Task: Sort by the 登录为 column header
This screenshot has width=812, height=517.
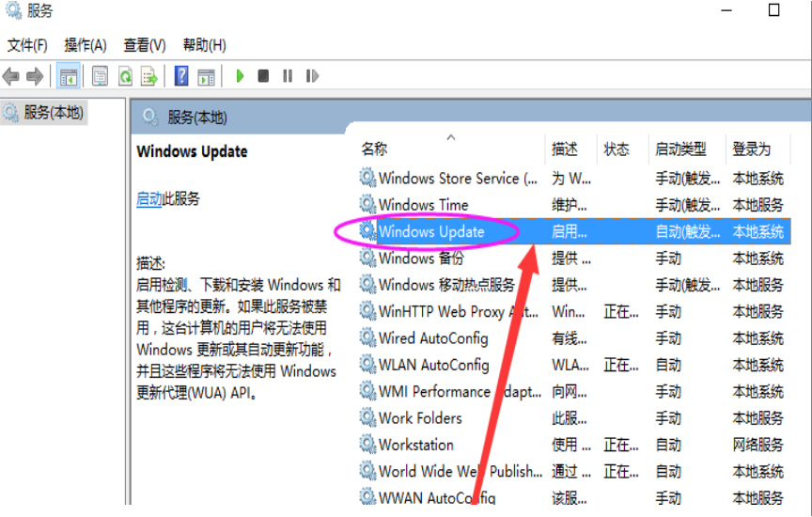Action: coord(752,149)
